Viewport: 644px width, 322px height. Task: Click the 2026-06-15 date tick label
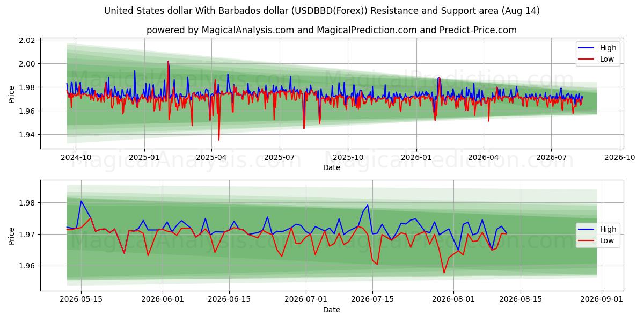click(229, 299)
